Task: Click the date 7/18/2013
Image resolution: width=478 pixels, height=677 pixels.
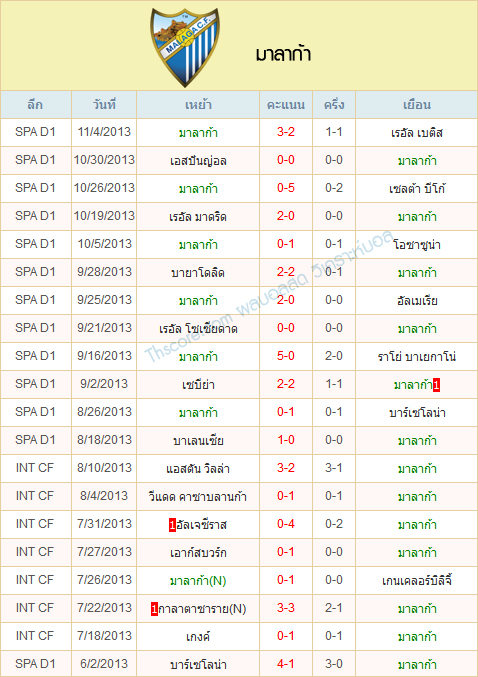Action: (104, 636)
